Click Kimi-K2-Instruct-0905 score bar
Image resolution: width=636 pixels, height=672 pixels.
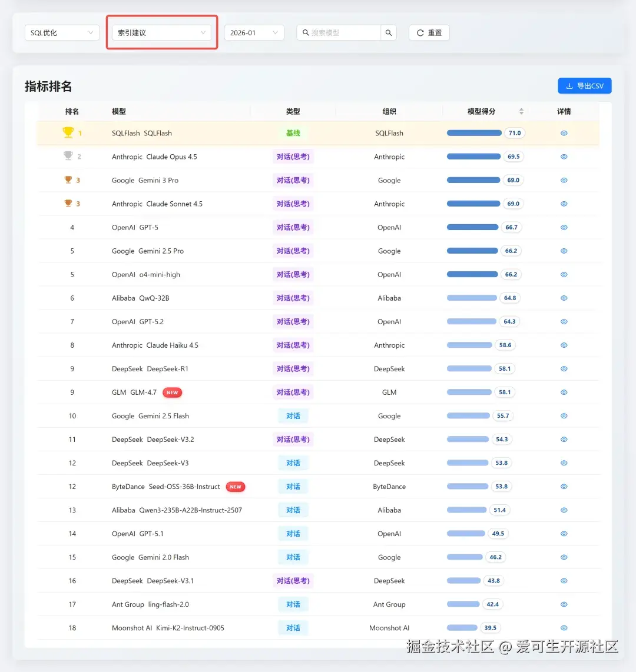462,628
